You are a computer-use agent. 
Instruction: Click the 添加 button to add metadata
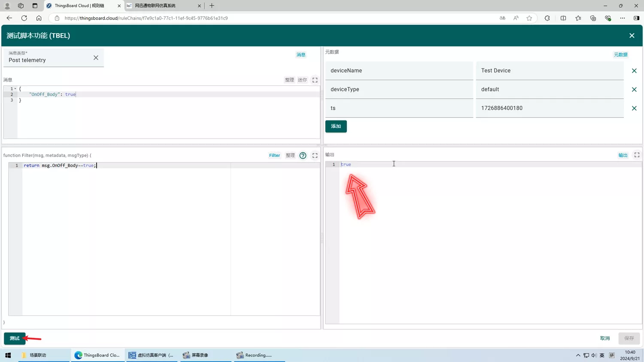tap(336, 127)
